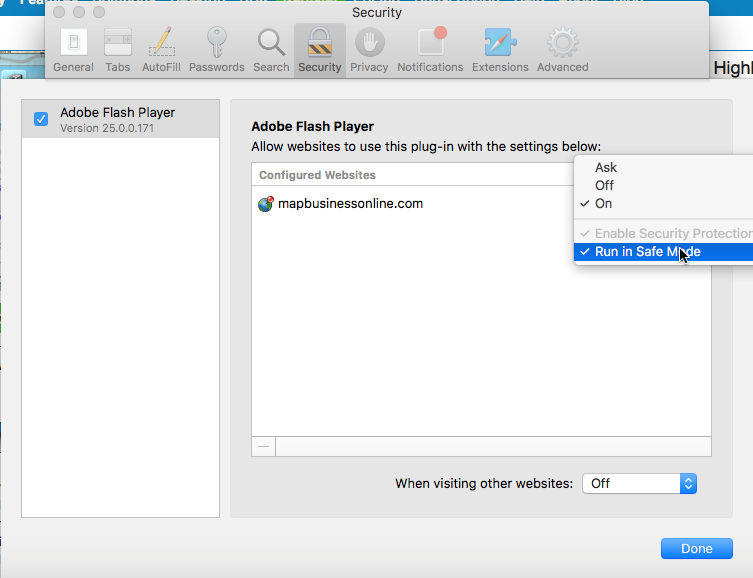Open the Notifications preferences pane

click(x=430, y=50)
